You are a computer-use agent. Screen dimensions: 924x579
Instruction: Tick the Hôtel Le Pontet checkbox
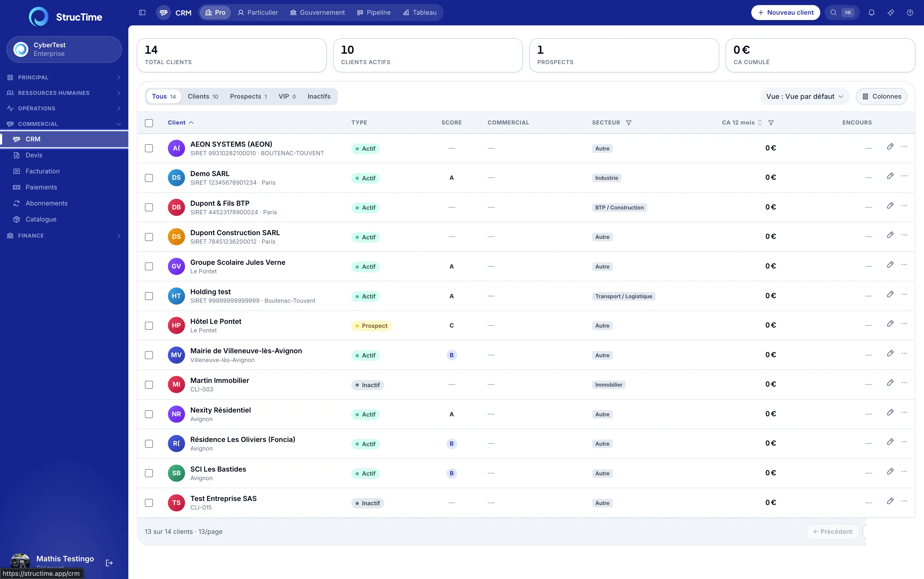[149, 325]
